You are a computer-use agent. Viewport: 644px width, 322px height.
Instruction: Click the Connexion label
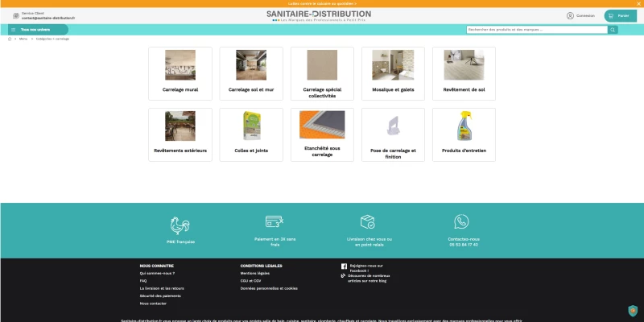585,15
